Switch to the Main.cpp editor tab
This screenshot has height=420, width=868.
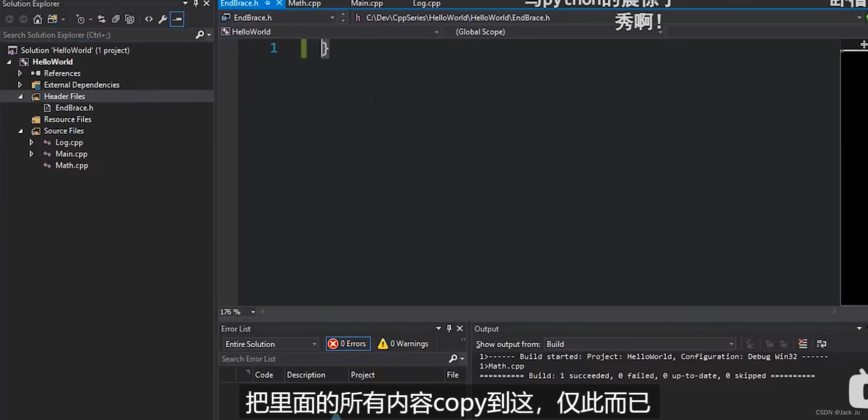coord(367,3)
